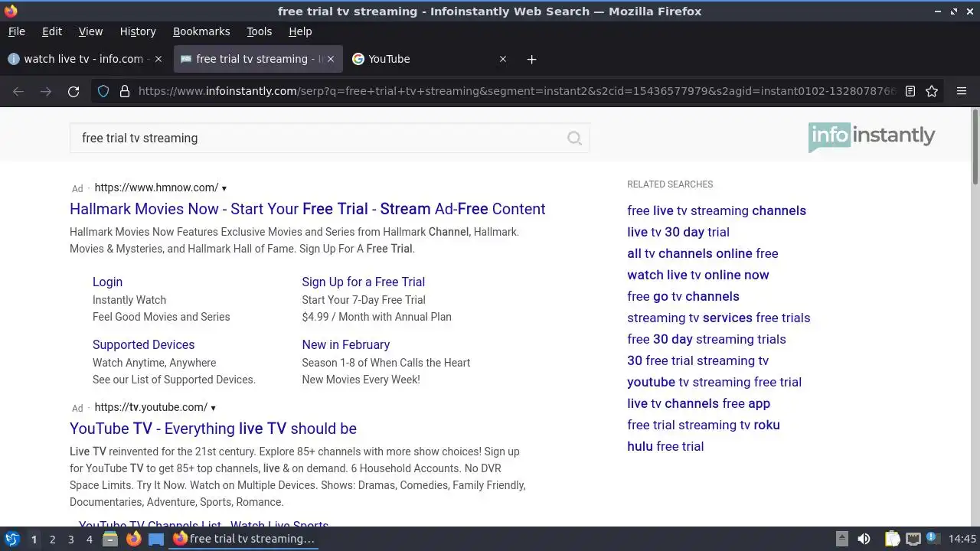This screenshot has width=980, height=551.
Task: Select related search 'free go tv channels'
Action: tap(683, 296)
